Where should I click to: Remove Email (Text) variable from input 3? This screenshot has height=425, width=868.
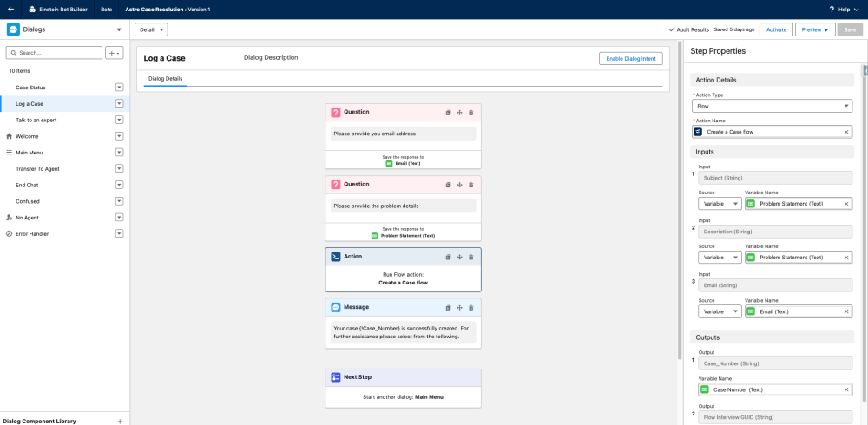click(846, 311)
